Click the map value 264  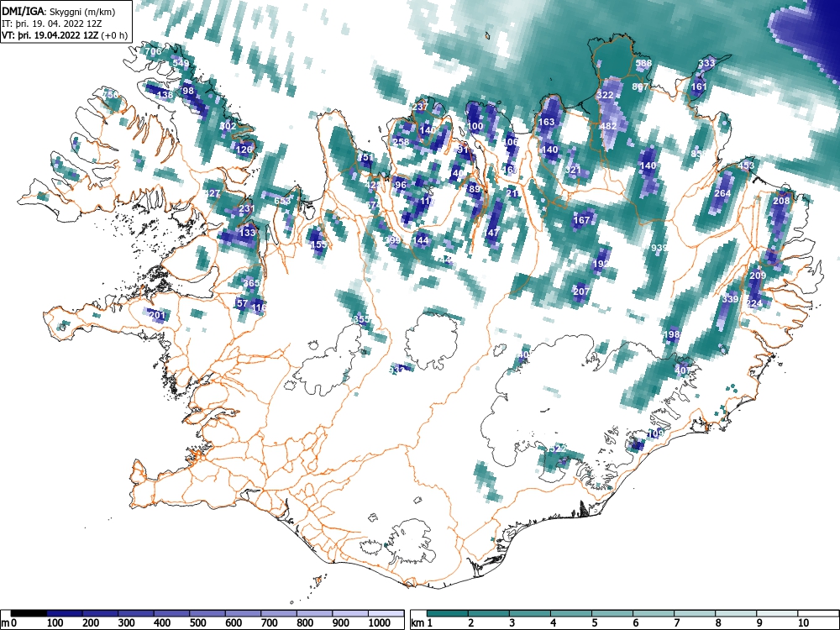(722, 193)
